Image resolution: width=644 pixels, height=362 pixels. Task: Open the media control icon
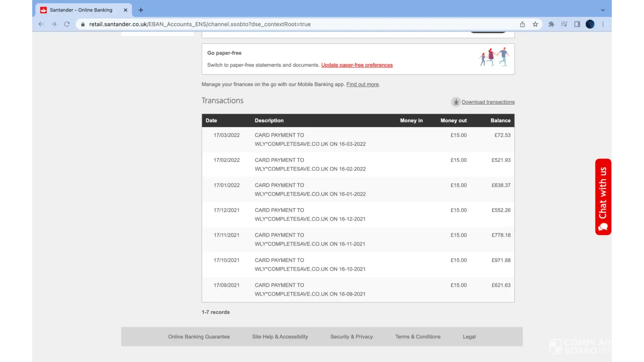coord(564,24)
